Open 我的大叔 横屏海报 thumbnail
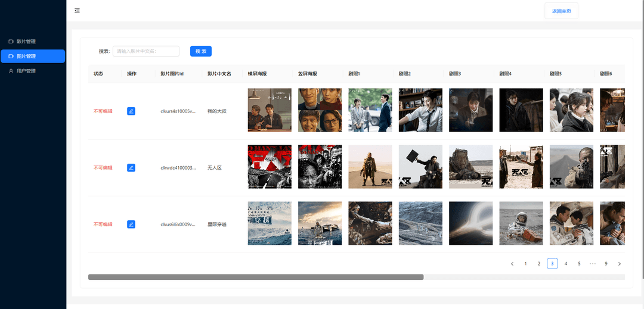This screenshot has height=309, width=644. 270,110
